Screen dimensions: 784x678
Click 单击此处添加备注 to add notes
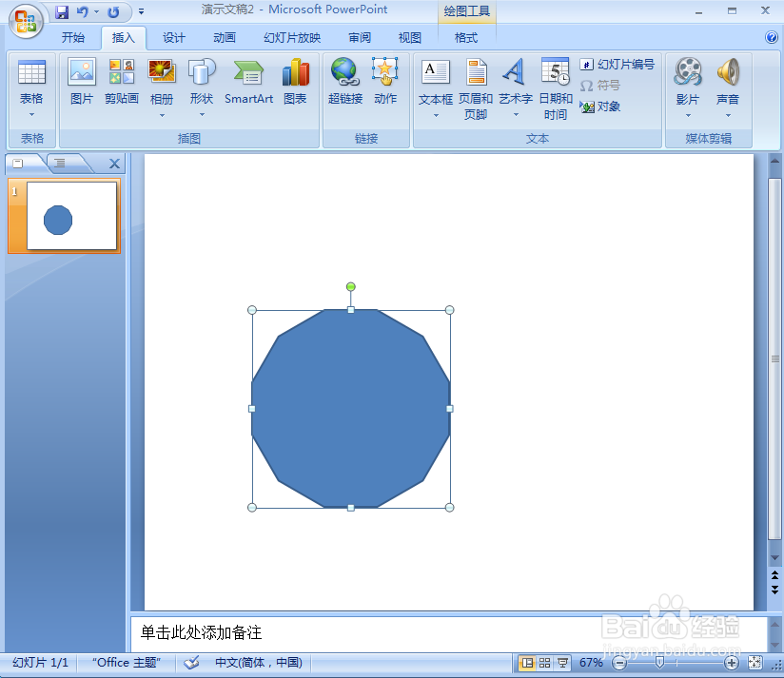pos(201,632)
